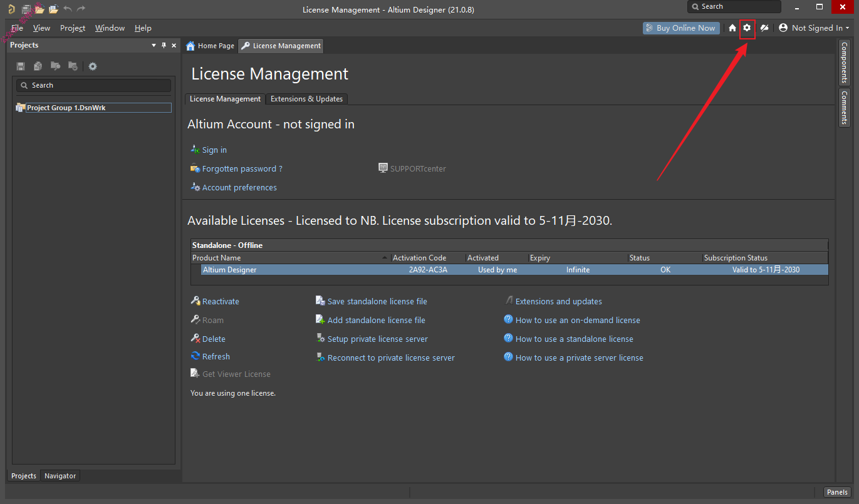This screenshot has width=859, height=504.
Task: Switch to the Home Page tab
Action: pyautogui.click(x=211, y=46)
